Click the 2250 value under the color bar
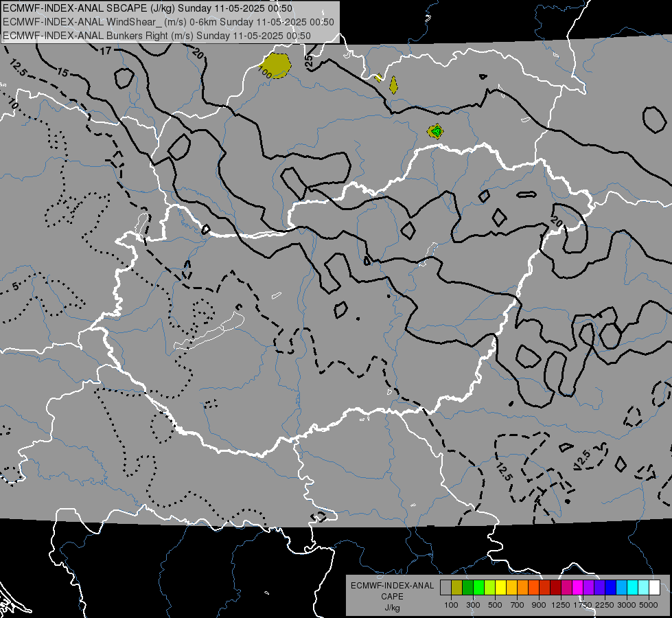 pos(605,605)
